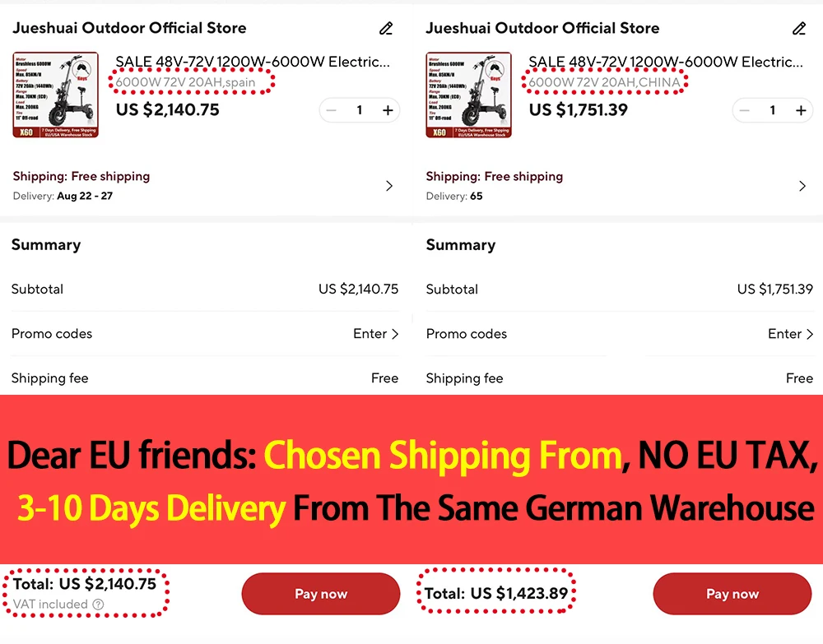823x644 pixels.
Task: Open the right Jueshuai Outdoor Official Store link
Action: pyautogui.click(x=542, y=28)
